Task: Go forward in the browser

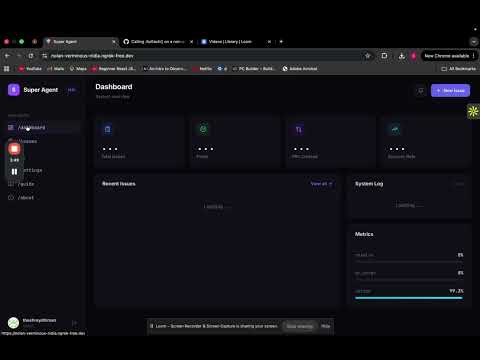Action: [x=19, y=56]
